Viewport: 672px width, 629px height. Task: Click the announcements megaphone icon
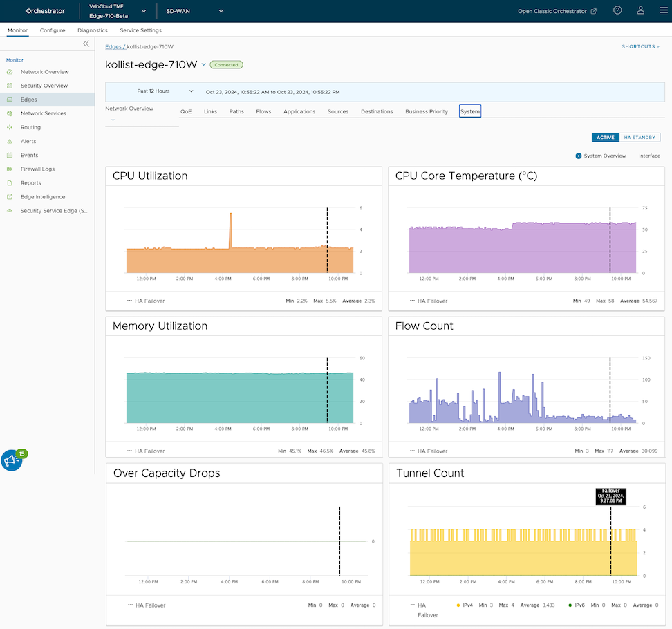(11, 460)
